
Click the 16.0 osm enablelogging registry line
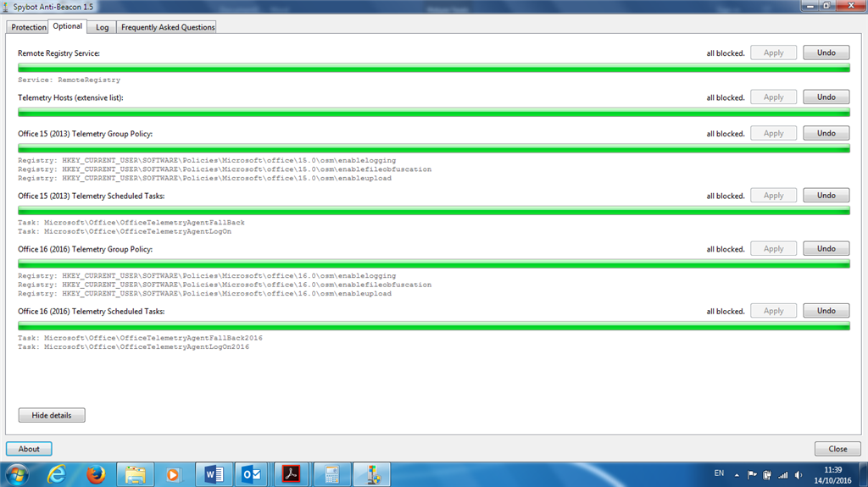(207, 275)
